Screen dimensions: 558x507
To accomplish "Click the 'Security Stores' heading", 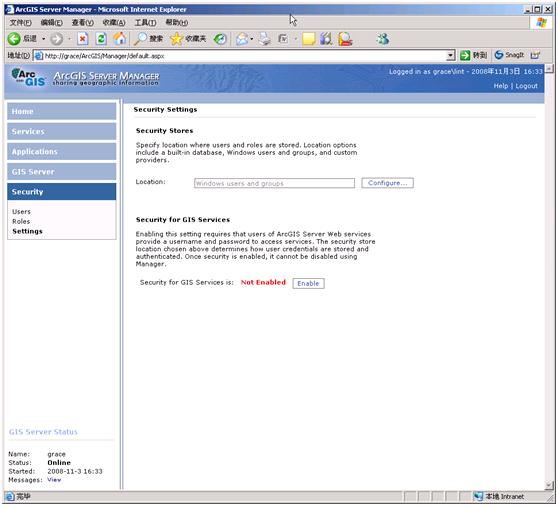I will pyautogui.click(x=164, y=131).
